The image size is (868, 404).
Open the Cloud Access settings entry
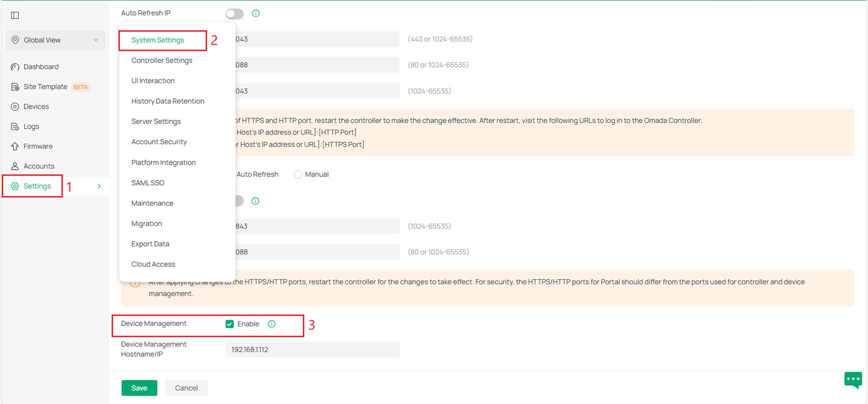153,264
